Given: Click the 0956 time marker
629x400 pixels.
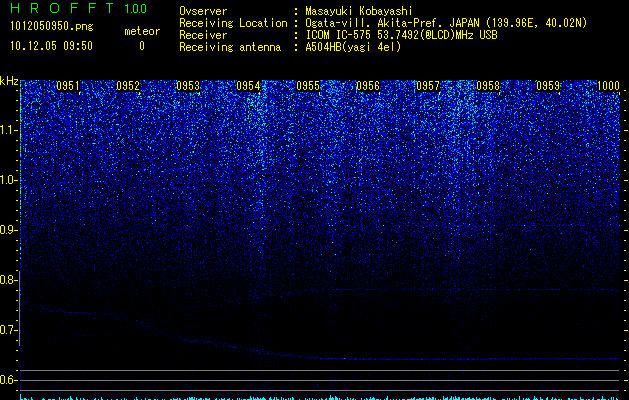Looking at the screenshot, I should (x=368, y=86).
